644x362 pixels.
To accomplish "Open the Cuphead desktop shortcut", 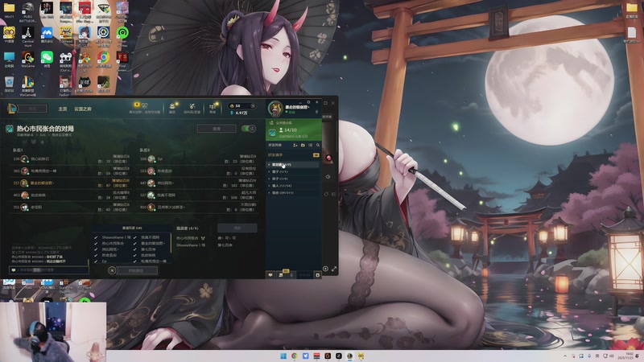I will 66,35.
